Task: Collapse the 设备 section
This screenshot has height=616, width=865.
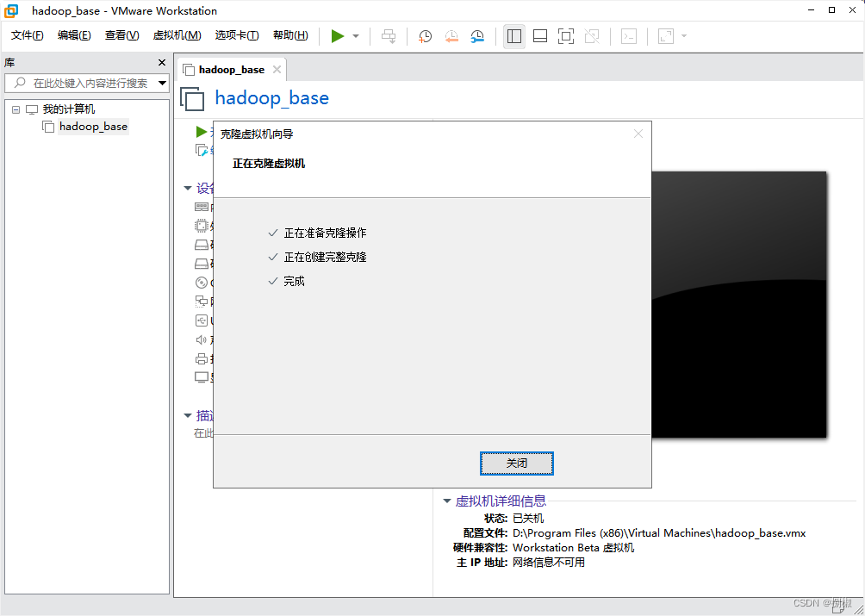Action: pyautogui.click(x=188, y=188)
